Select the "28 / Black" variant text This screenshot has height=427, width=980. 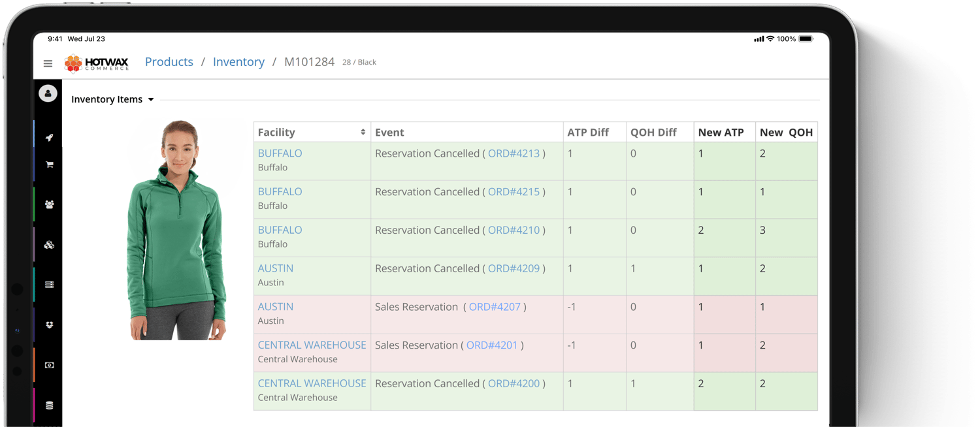[359, 63]
